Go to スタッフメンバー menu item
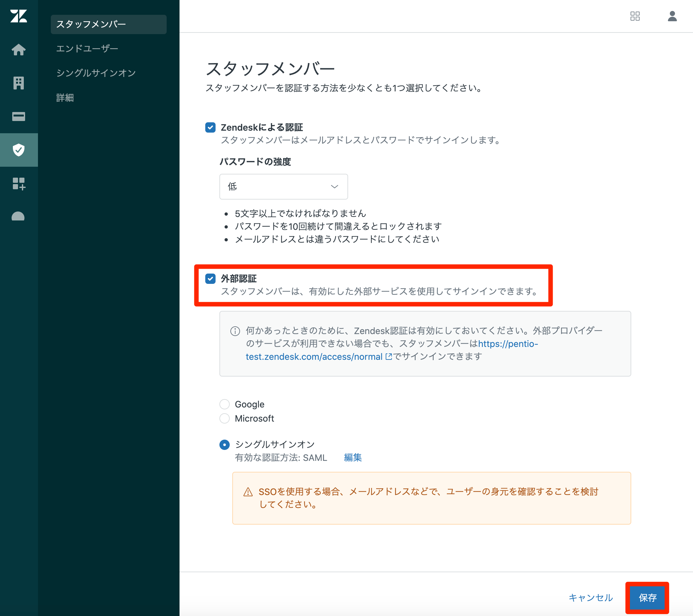This screenshot has height=616, width=693. [108, 24]
